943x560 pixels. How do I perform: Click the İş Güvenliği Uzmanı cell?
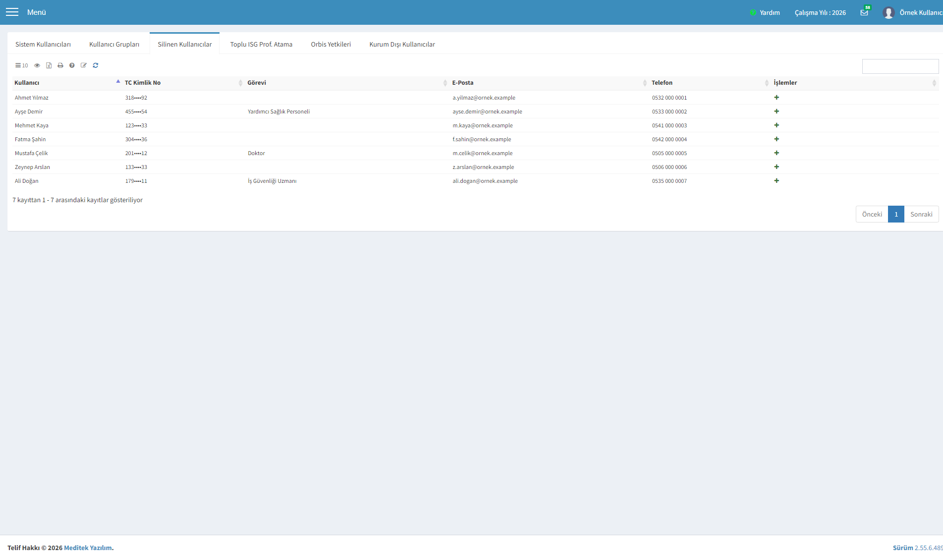click(x=272, y=181)
